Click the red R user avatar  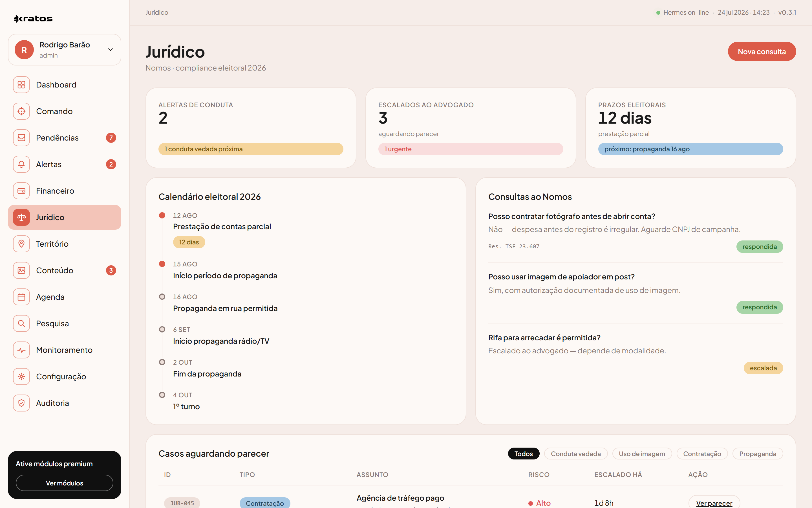[24, 50]
